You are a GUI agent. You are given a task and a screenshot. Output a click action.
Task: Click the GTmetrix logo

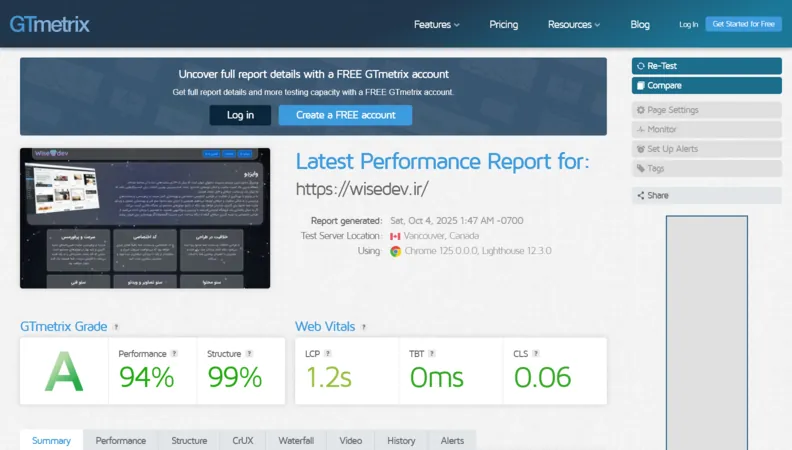click(x=50, y=24)
